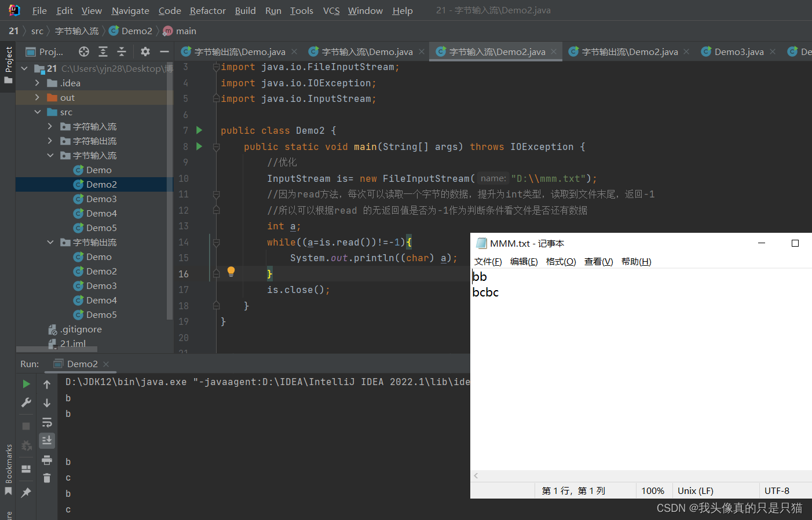The width and height of the screenshot is (812, 520).
Task: Fold the main method at line 8
Action: tap(216, 147)
